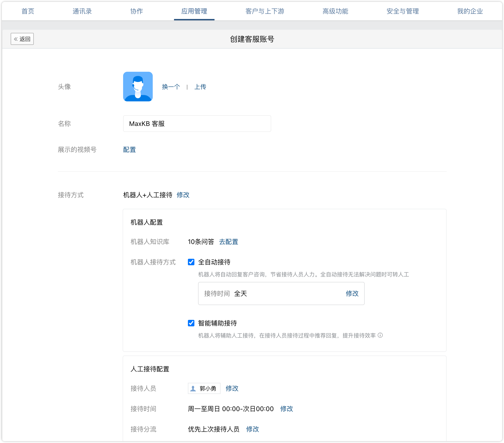The width and height of the screenshot is (504, 443).
Task: Change 接待时间 全天 via 修改
Action: tap(352, 293)
